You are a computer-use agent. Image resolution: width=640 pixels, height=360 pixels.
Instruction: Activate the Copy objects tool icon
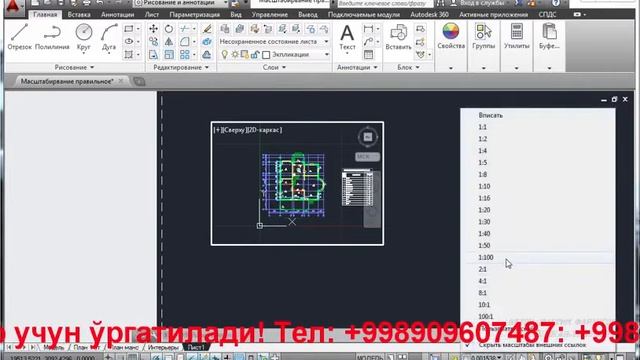(x=153, y=42)
